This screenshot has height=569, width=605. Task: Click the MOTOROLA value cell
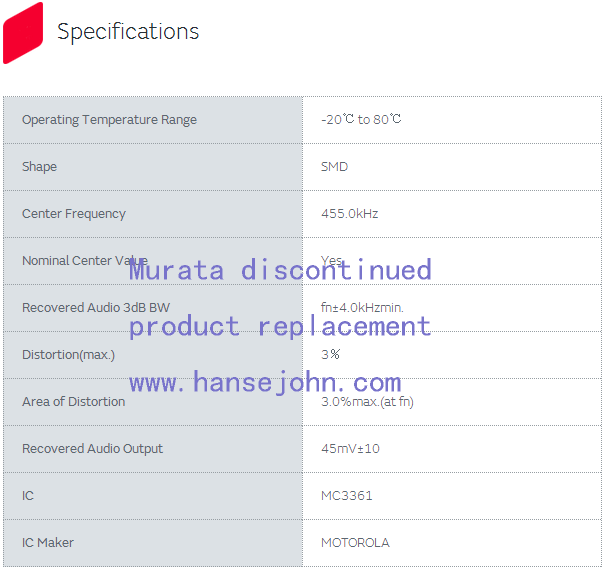pyautogui.click(x=355, y=543)
